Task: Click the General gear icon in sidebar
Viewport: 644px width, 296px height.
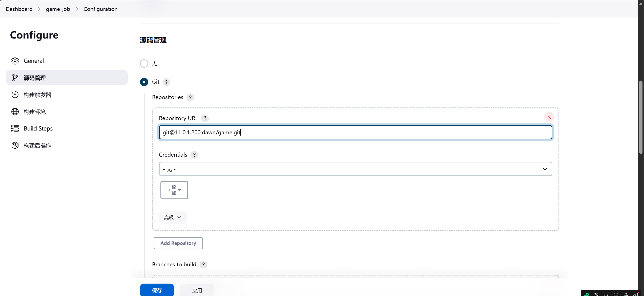Action: click(x=15, y=61)
